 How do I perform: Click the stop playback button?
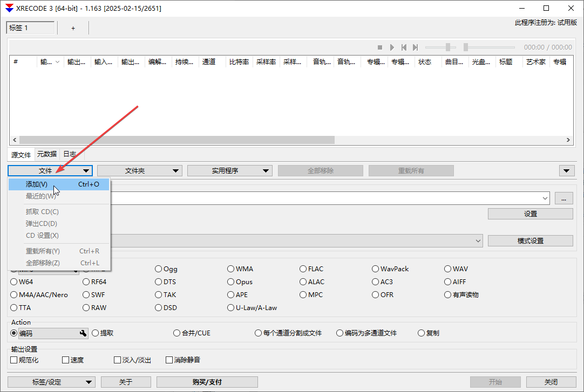[380, 47]
